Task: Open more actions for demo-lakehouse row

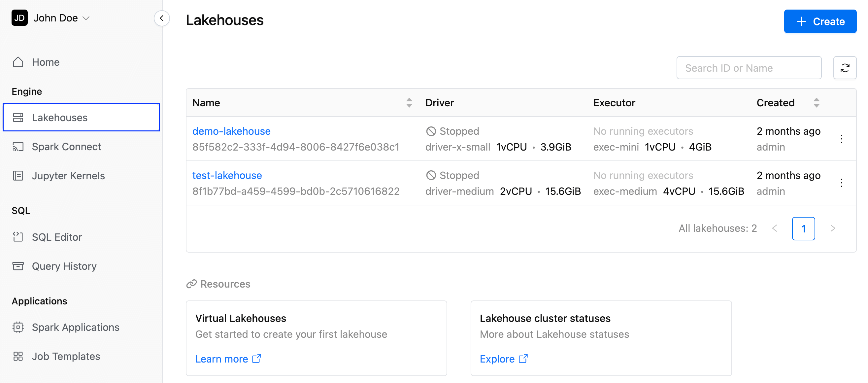Action: [x=841, y=139]
